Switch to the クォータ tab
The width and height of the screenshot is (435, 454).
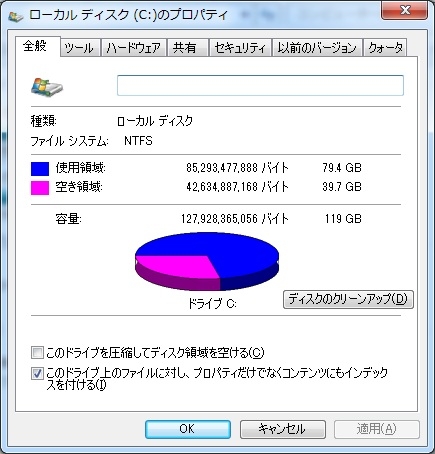point(385,48)
